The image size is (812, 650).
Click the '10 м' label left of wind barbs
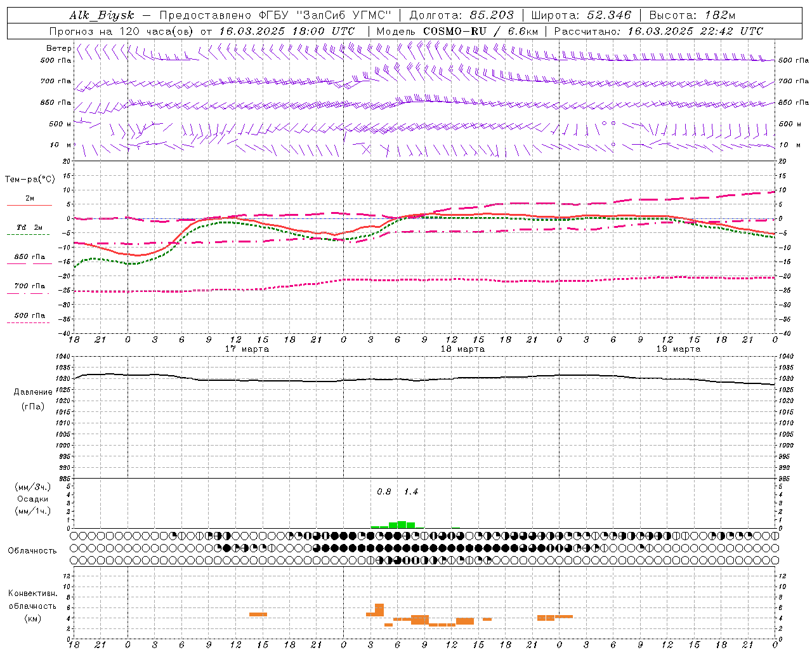pyautogui.click(x=61, y=145)
